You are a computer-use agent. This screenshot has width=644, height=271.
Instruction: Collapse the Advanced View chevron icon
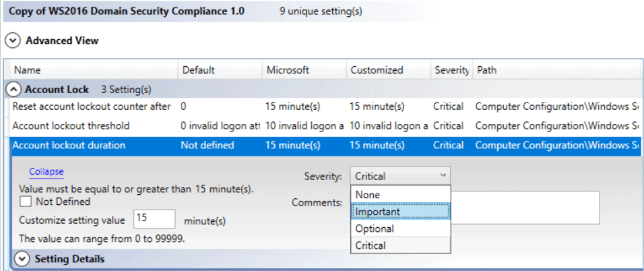click(x=13, y=40)
